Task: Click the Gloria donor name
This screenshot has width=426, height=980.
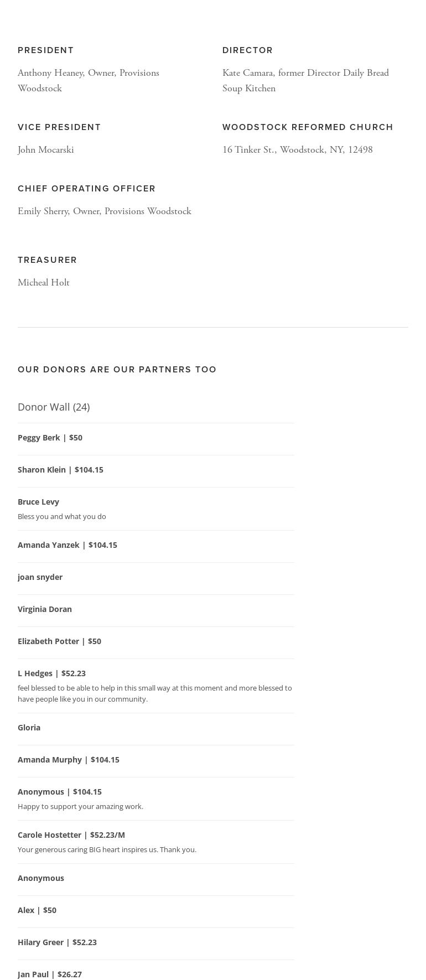Action: 29,728
